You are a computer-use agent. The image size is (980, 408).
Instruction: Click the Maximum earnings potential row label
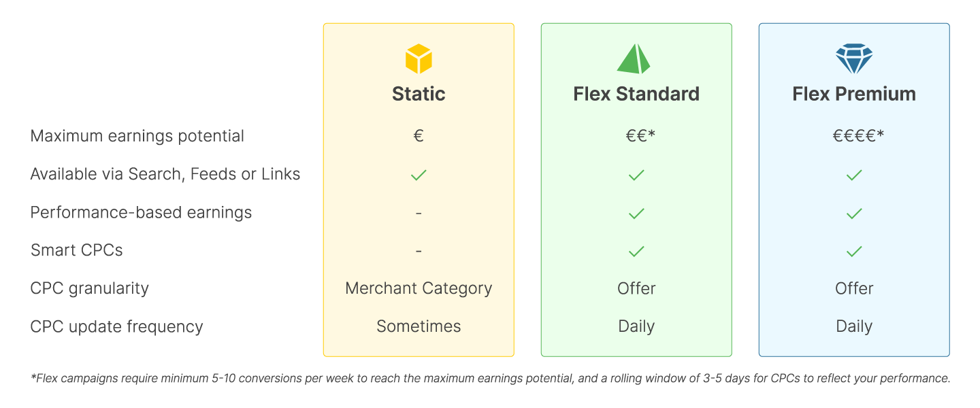[137, 136]
